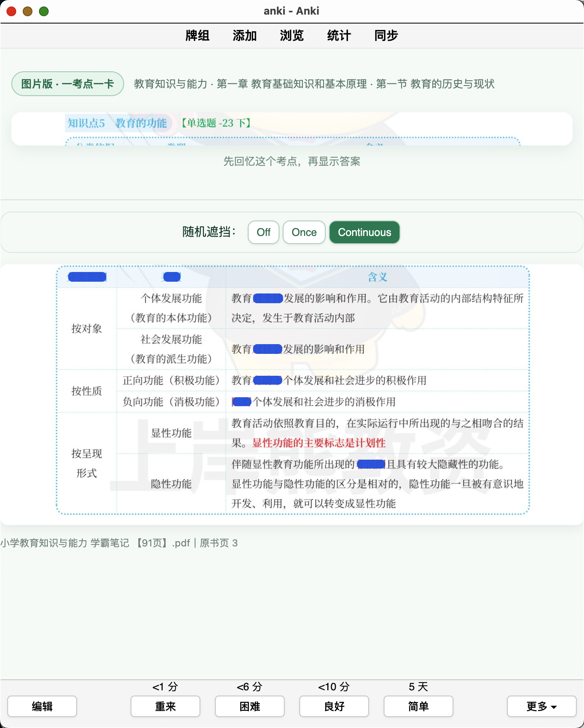This screenshot has width=584, height=728.
Task: Reveal mask in 正向功能 definition
Action: click(268, 380)
